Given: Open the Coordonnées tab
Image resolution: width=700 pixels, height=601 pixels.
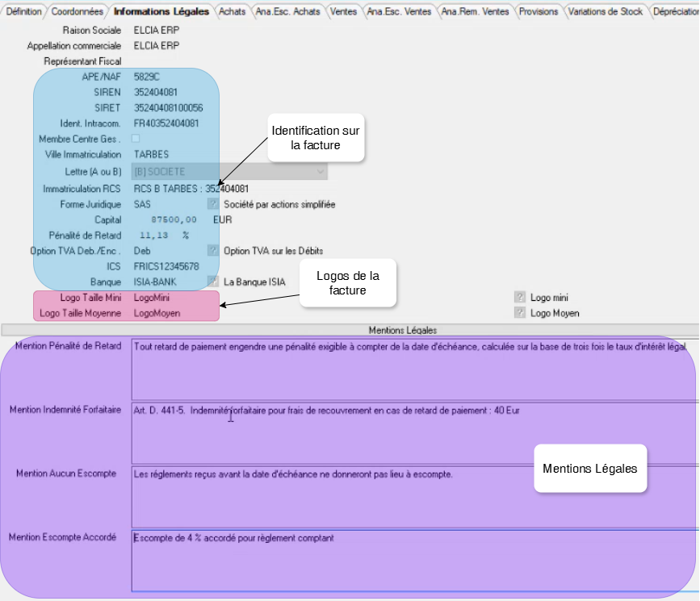Looking at the screenshot, I should tap(77, 11).
